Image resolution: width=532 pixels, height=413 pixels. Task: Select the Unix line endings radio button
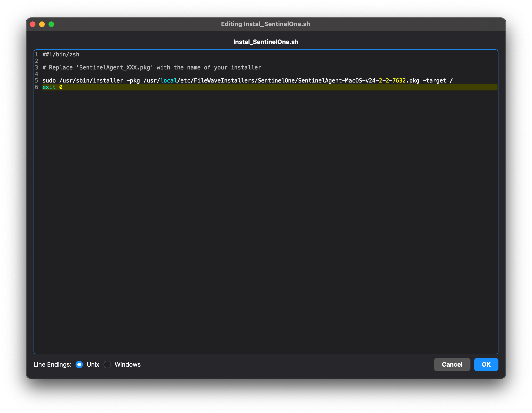coord(79,365)
